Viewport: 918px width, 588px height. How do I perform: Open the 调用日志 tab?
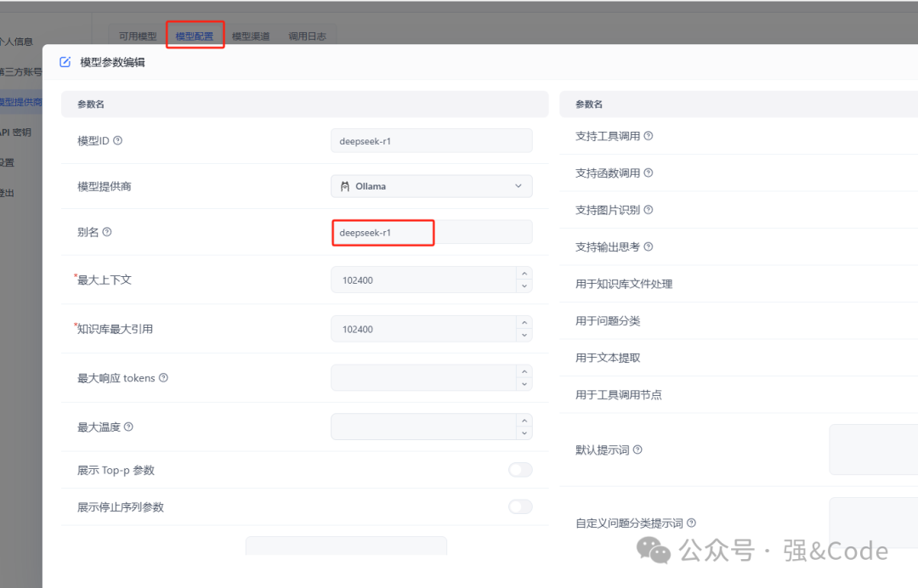click(307, 36)
